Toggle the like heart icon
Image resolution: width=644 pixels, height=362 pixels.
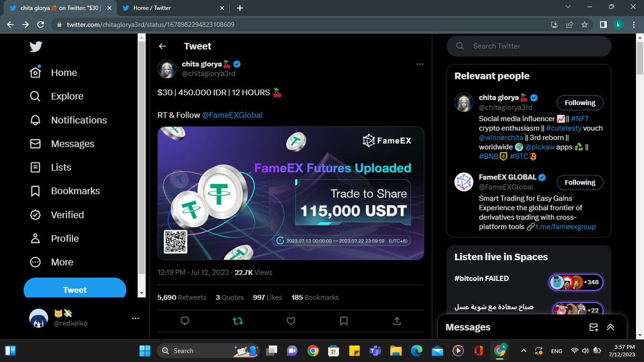[x=291, y=321]
